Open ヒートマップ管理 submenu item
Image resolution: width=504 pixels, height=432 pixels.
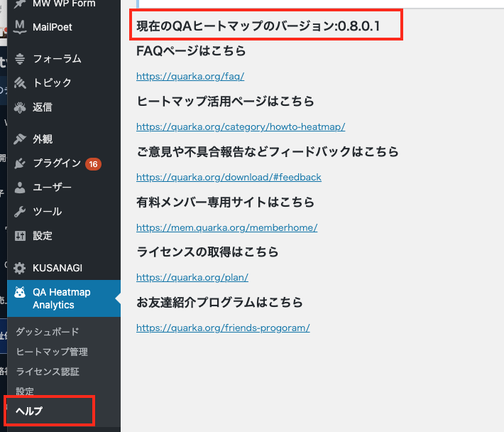(x=52, y=352)
